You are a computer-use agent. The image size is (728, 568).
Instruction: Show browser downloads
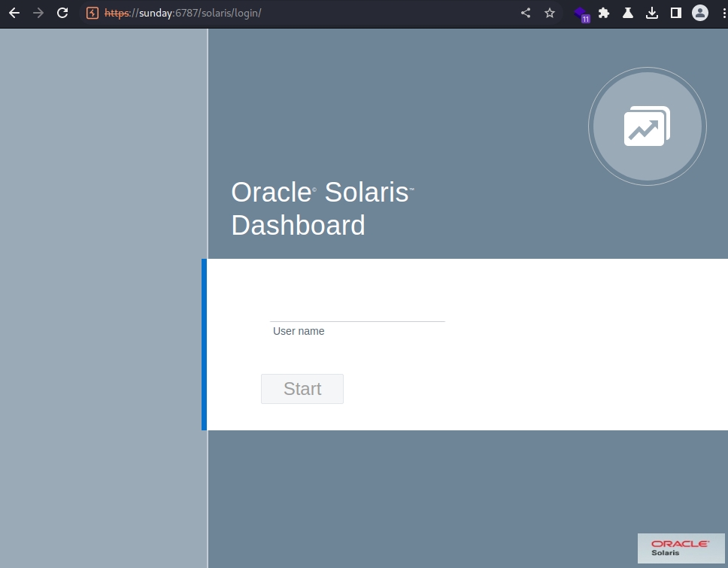coord(652,13)
